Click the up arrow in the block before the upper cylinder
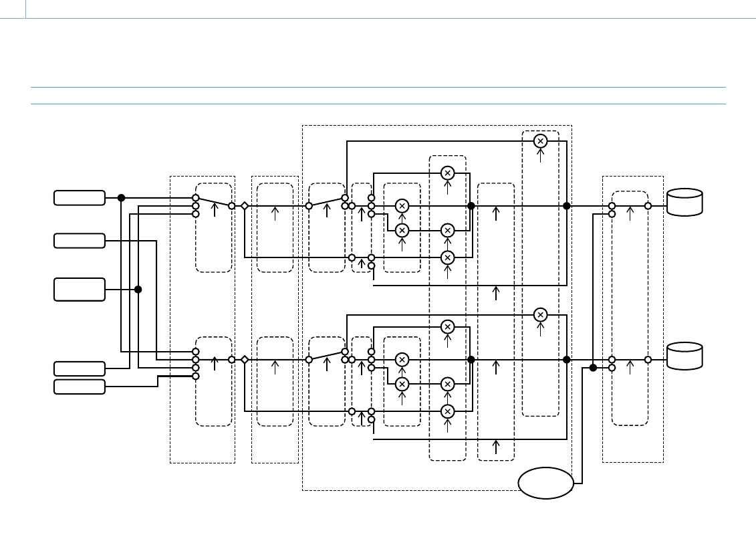This screenshot has width=756, height=535. (630, 213)
